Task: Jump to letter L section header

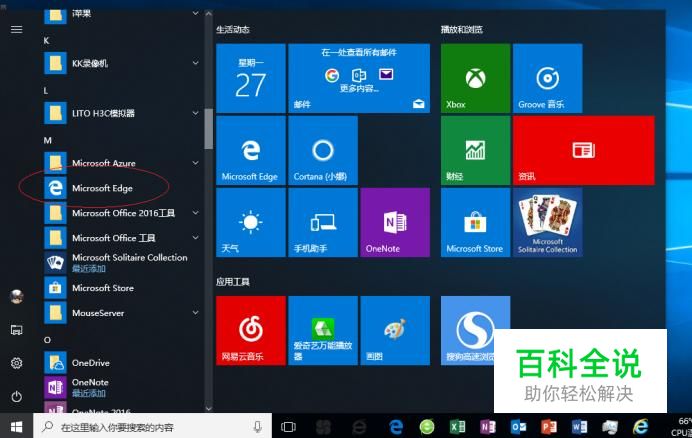Action: coord(46,91)
